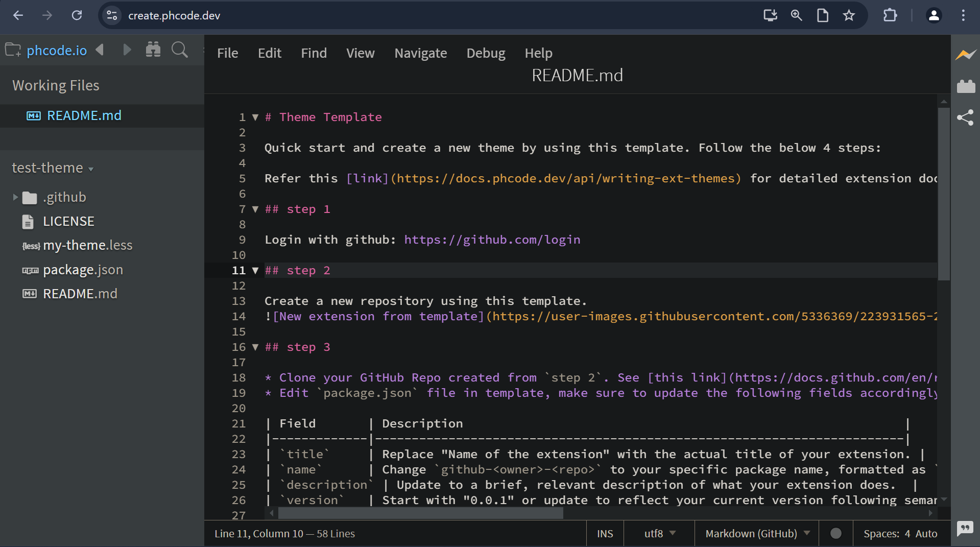Toggle Auto indentation in status bar
Screen dimensions: 980x547
click(926, 534)
